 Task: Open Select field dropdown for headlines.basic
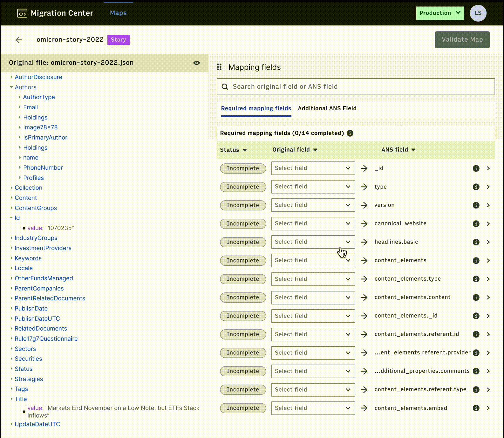pos(313,242)
